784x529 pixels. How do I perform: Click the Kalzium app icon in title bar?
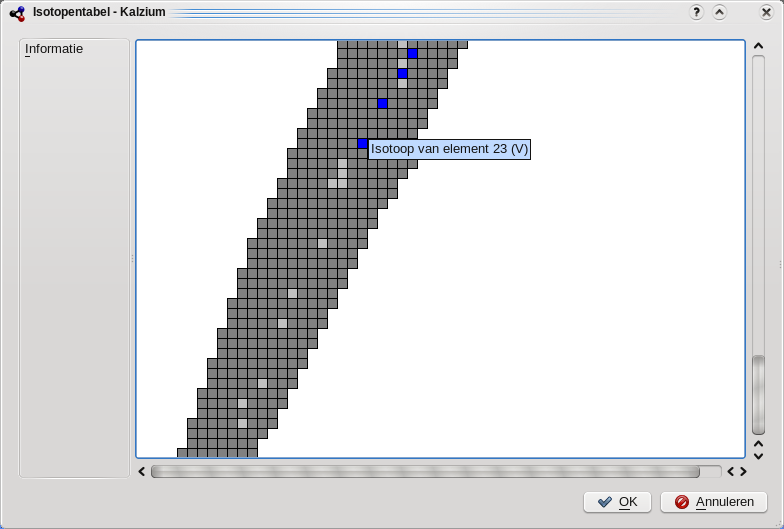click(x=18, y=13)
